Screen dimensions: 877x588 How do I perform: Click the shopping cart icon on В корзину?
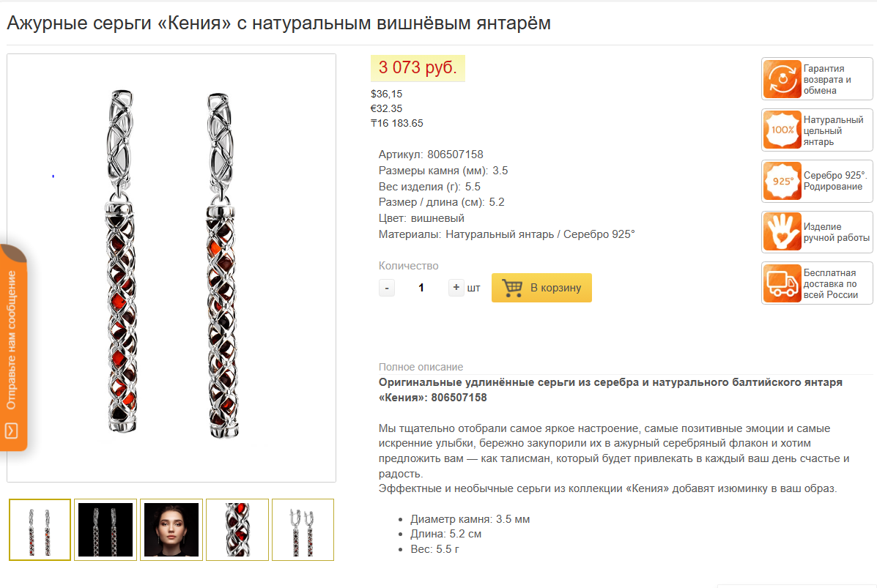512,288
